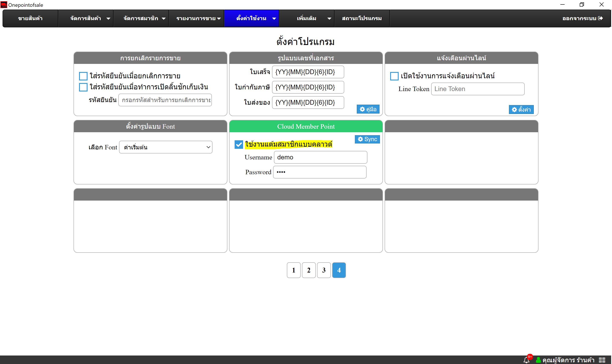Image resolution: width=612 pixels, height=364 pixels.
Task: Open the สถานะโปรแกรม menu item
Action: tap(362, 18)
